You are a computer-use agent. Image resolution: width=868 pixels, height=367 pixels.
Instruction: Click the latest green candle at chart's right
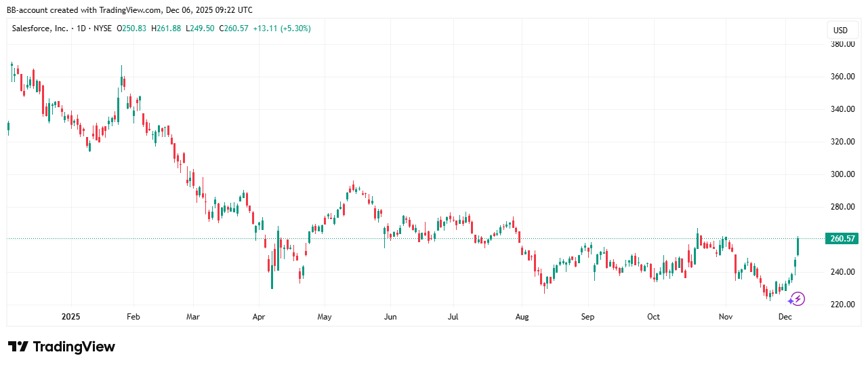[798, 247]
